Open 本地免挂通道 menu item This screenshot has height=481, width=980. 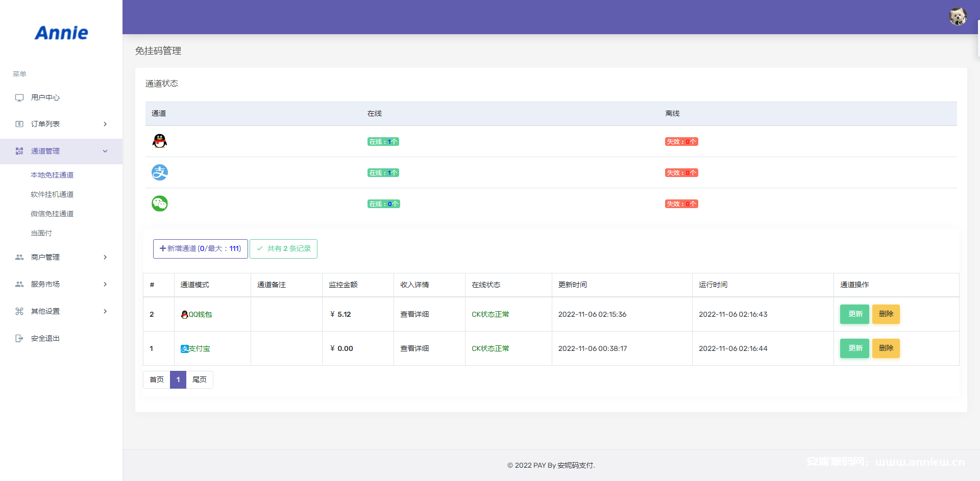tap(52, 175)
